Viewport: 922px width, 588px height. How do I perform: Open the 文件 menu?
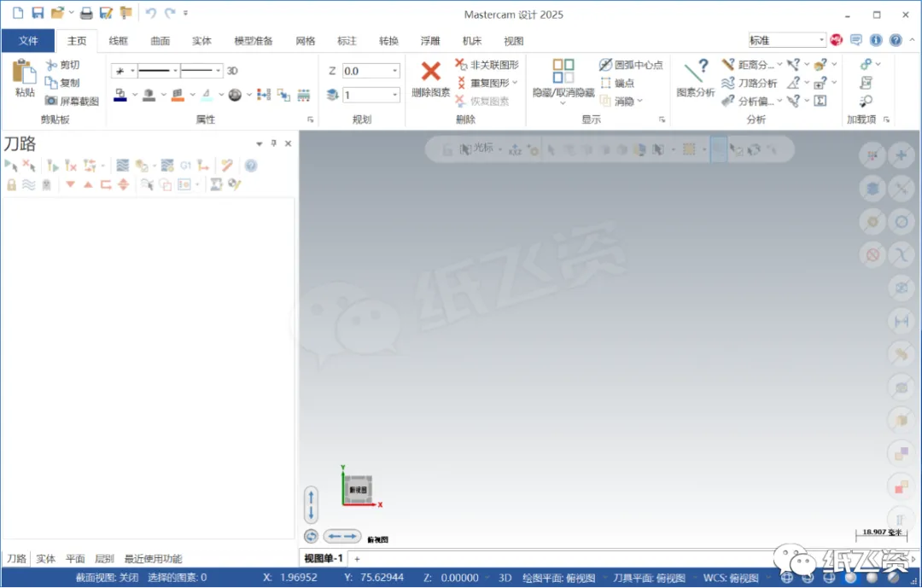point(28,41)
